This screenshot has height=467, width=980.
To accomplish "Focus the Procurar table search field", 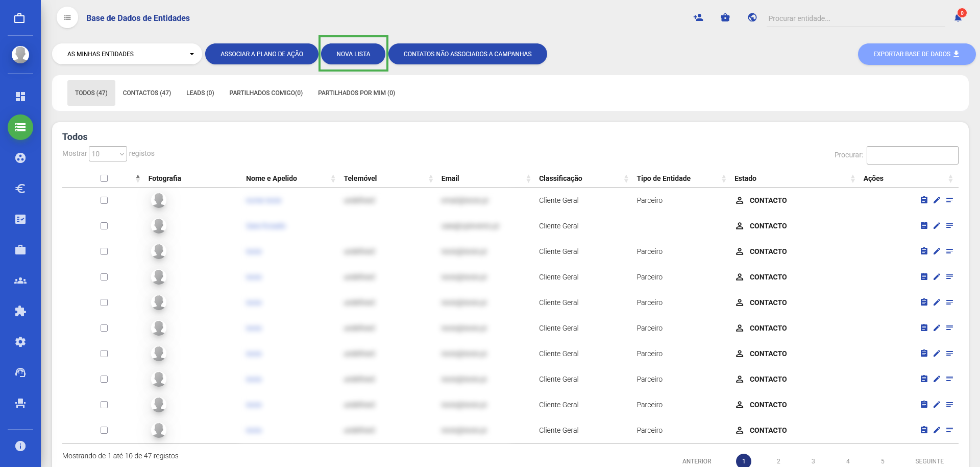I will (912, 155).
